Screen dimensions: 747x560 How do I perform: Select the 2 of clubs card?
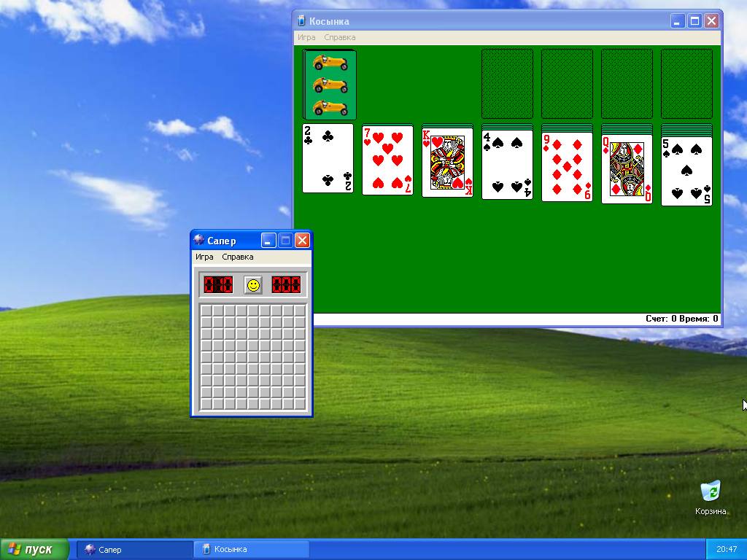point(328,158)
